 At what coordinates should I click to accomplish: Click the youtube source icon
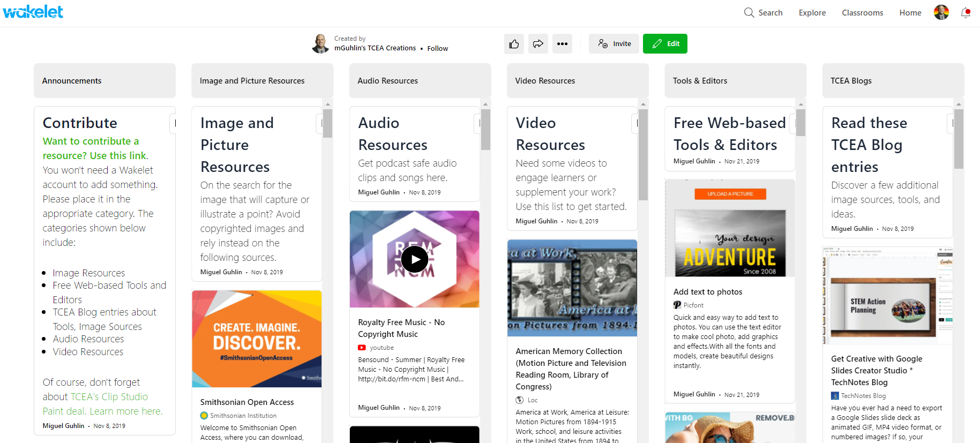pyautogui.click(x=362, y=348)
